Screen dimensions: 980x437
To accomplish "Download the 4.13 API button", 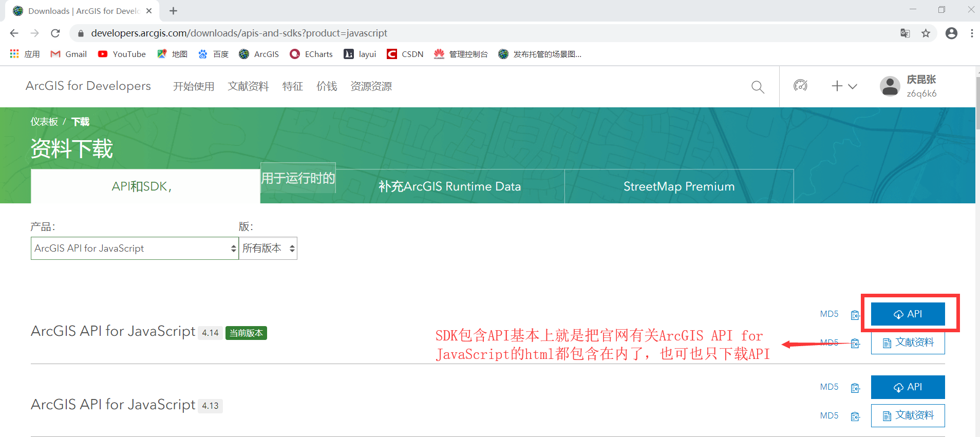I will tap(908, 387).
